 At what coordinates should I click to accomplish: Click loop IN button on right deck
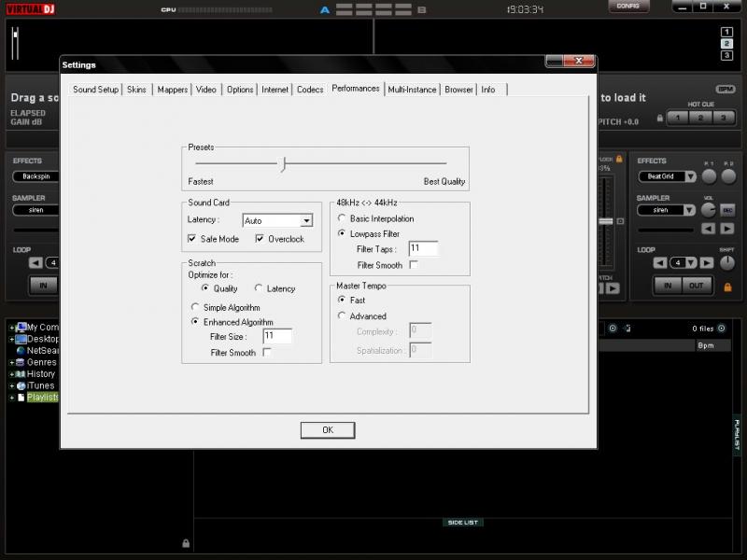point(668,286)
